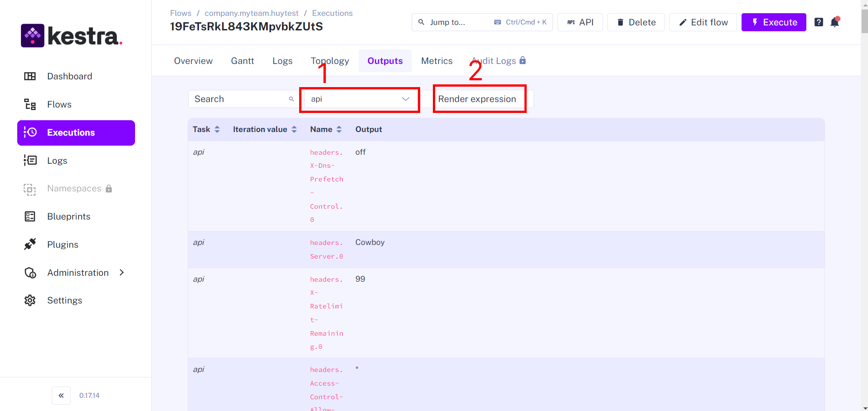This screenshot has height=411, width=868.
Task: Open the notifications bell icon
Action: click(834, 22)
